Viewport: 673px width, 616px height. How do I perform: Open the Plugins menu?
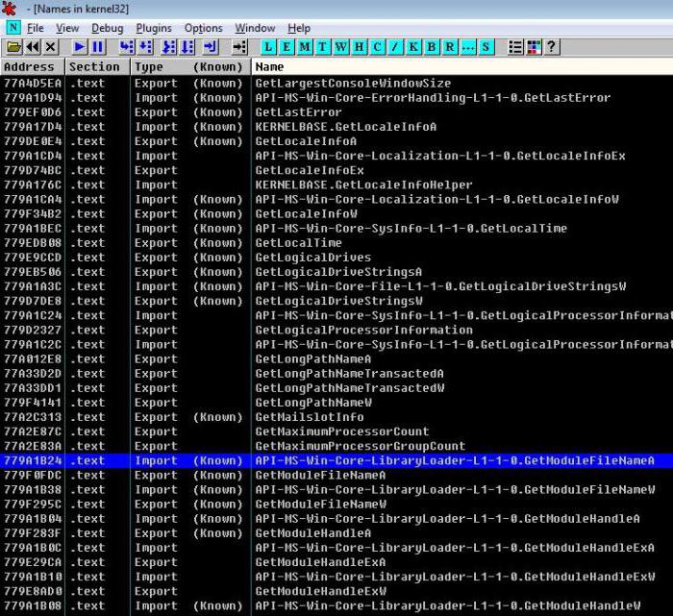(154, 28)
